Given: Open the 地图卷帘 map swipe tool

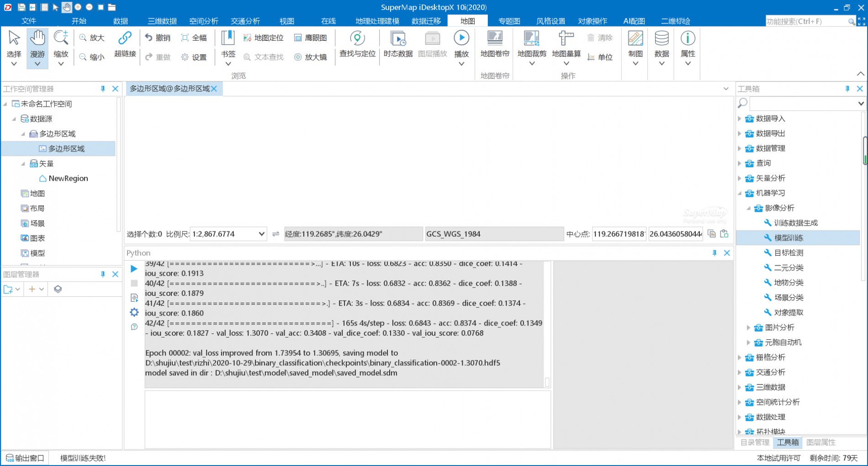Looking at the screenshot, I should pyautogui.click(x=495, y=44).
